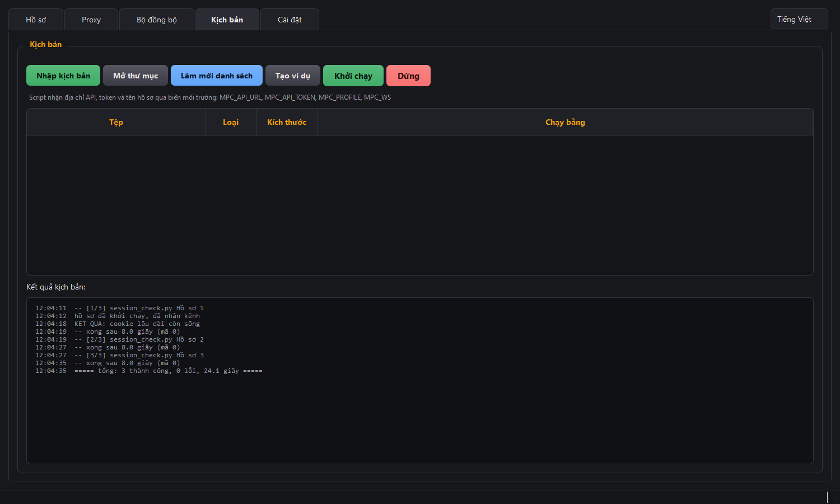Click the Mở thư mục button
The image size is (840, 504).
pyautogui.click(x=136, y=76)
